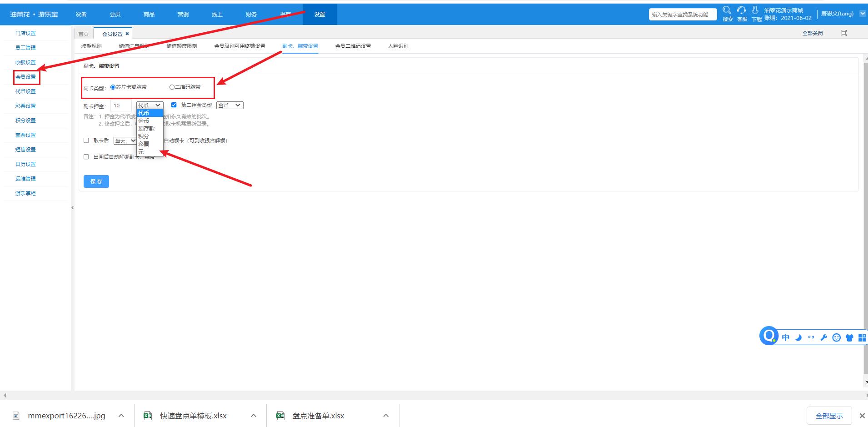868x427 pixels.
Task: Click 全部显示 in downloads bar
Action: (x=829, y=416)
